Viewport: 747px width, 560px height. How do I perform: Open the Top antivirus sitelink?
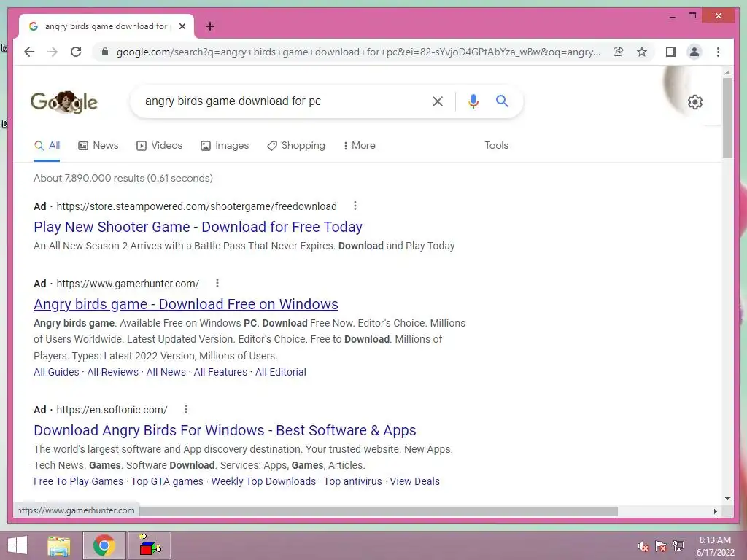click(x=353, y=481)
